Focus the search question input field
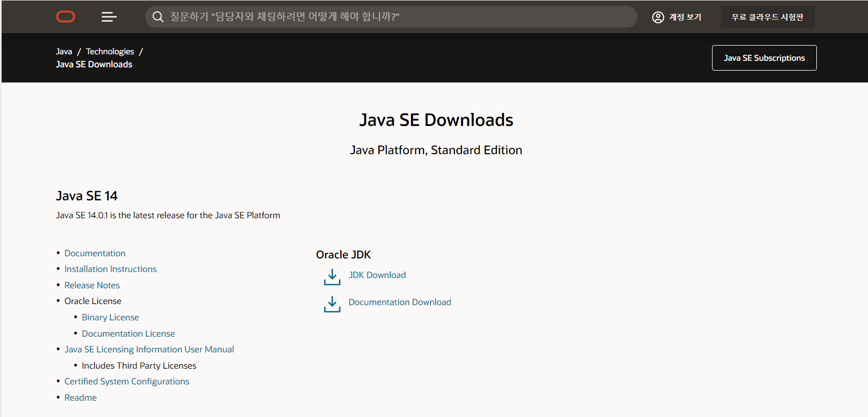The image size is (868, 417). pos(391,17)
